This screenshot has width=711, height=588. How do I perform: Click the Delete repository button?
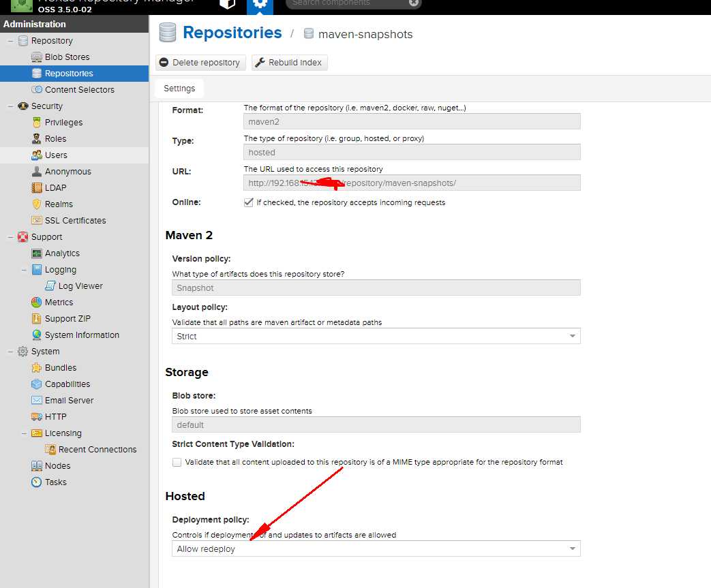pyautogui.click(x=200, y=63)
